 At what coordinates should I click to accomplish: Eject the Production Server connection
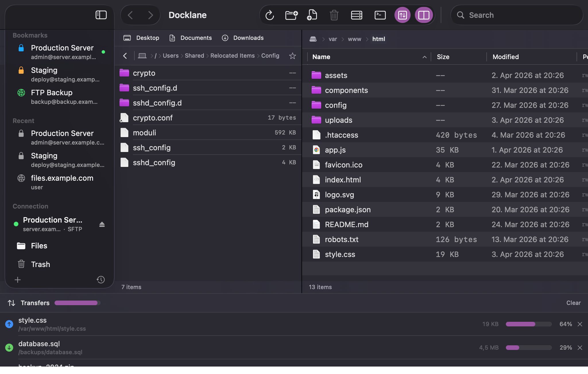click(x=102, y=224)
